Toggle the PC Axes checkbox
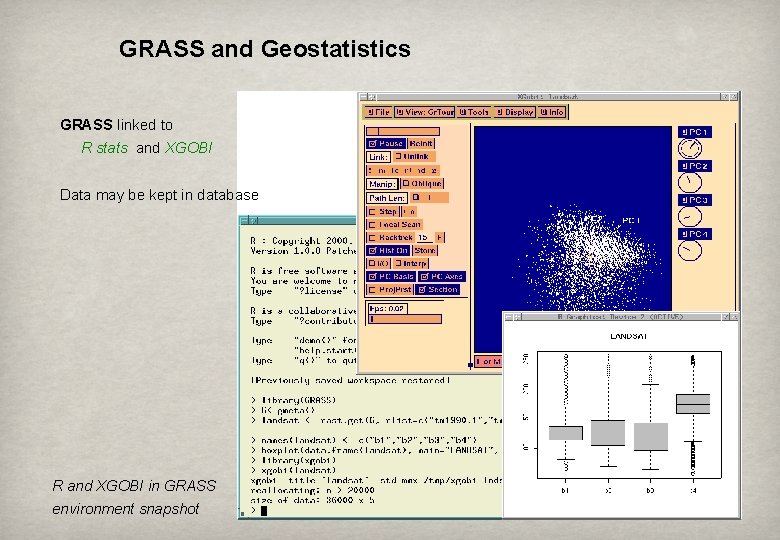780x540 pixels. (x=442, y=277)
